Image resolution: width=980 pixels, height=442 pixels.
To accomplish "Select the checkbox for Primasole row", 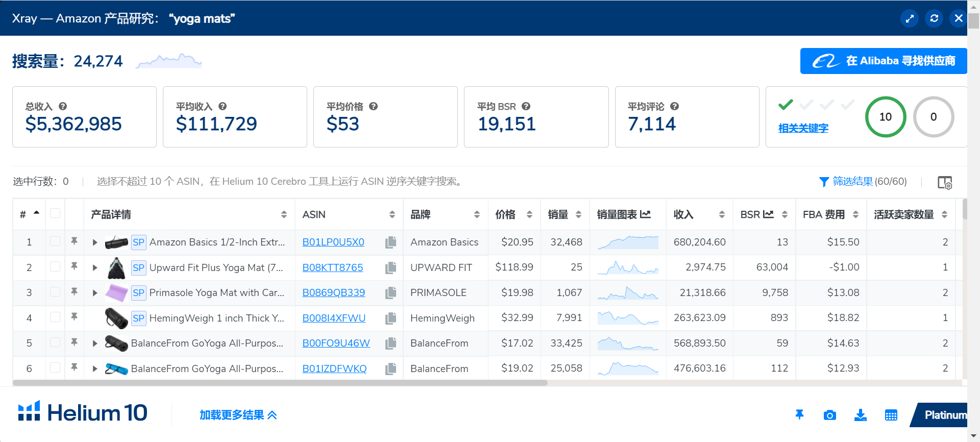I will coord(55,292).
